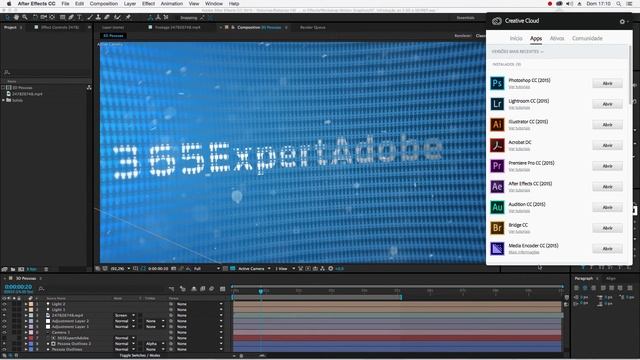The image size is (640, 360).
Task: Hide the Light 2 layer
Action: pos(4,304)
